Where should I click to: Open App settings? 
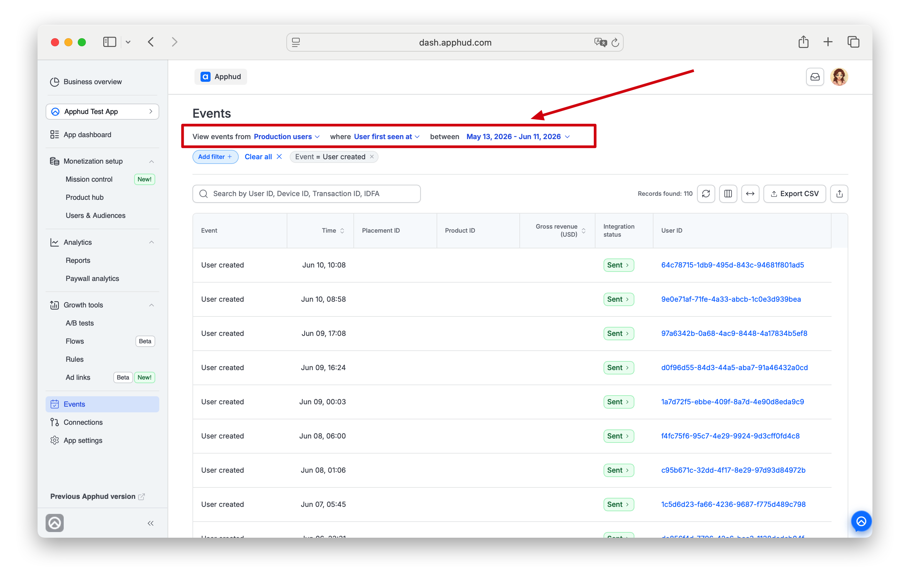click(x=83, y=440)
